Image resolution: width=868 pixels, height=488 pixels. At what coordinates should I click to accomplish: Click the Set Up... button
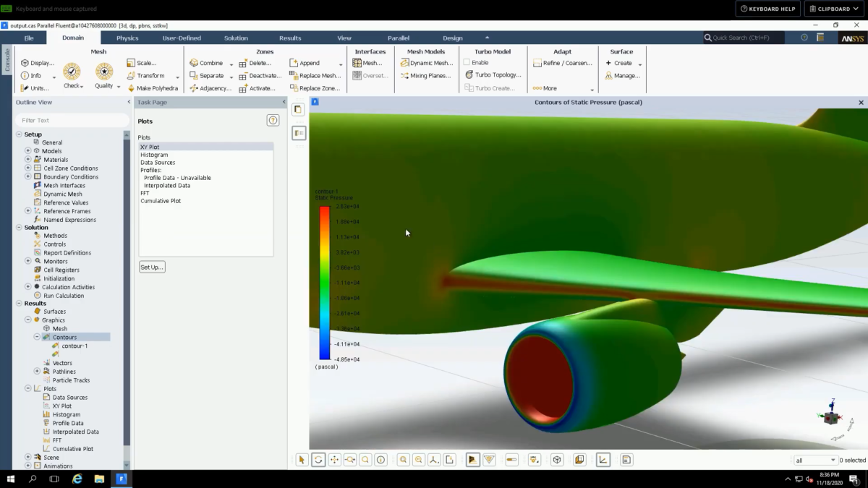[x=152, y=267]
